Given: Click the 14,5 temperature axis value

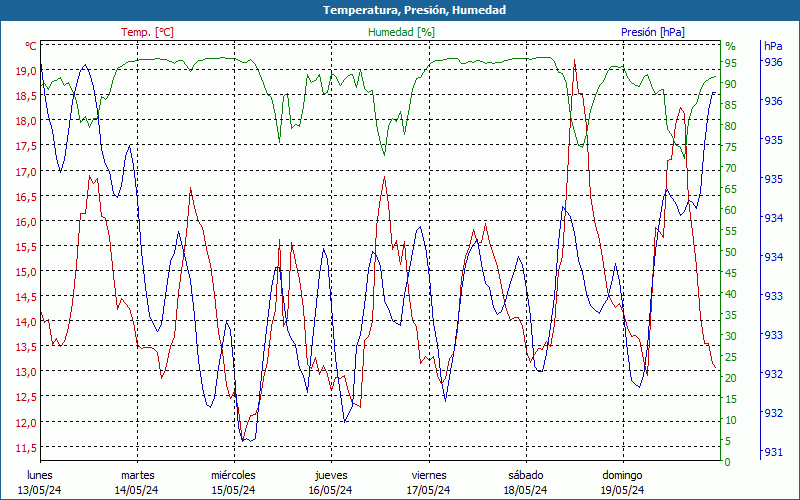Looking at the screenshot, I should pyautogui.click(x=26, y=296).
